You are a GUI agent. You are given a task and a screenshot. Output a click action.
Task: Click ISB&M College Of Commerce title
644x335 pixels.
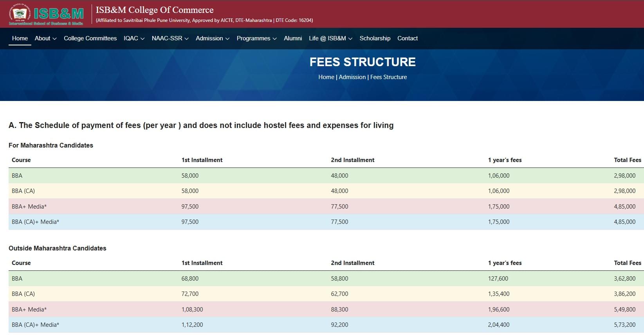click(155, 10)
